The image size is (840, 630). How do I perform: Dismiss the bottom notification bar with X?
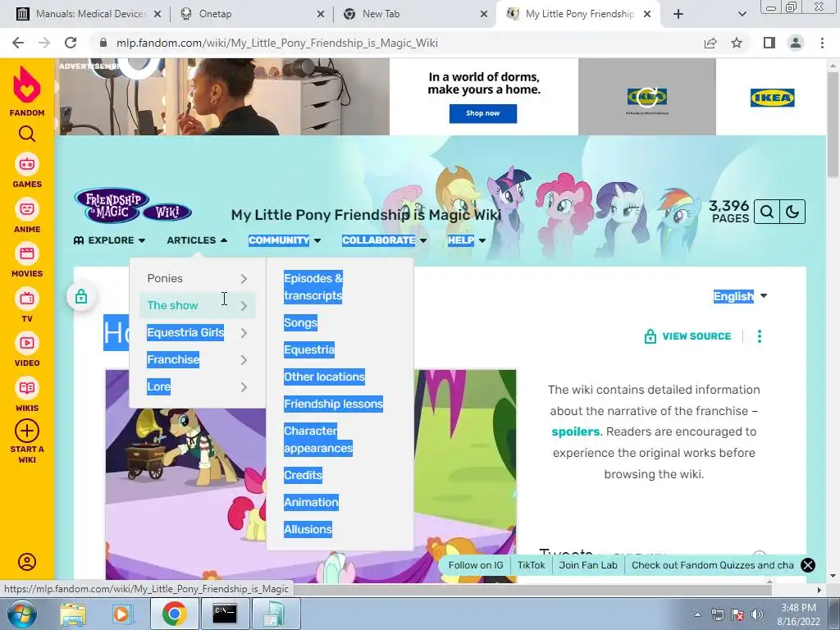[808, 565]
